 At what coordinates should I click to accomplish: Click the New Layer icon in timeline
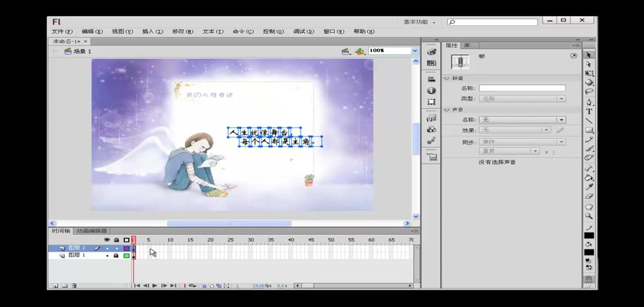pos(55,286)
